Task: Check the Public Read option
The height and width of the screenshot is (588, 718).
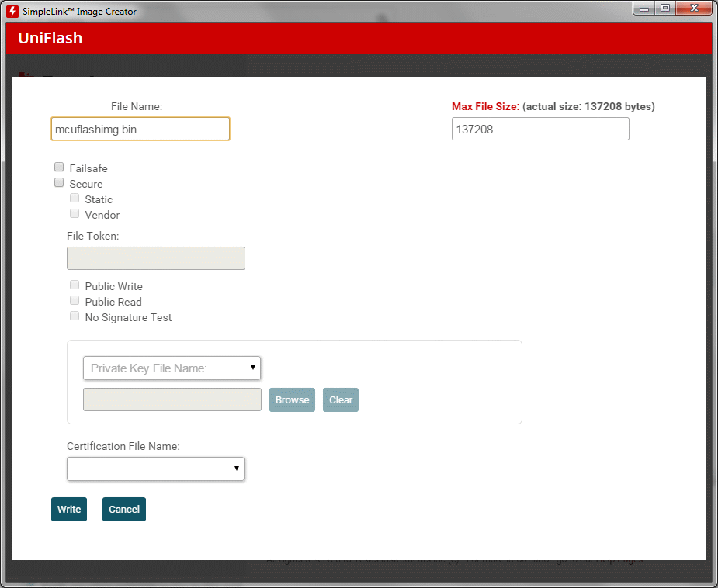Action: (x=75, y=301)
